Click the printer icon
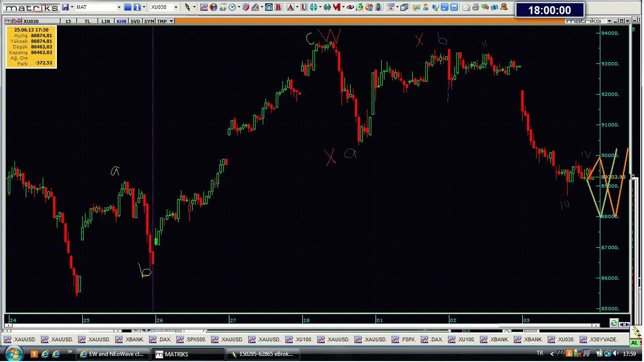 coord(475,7)
